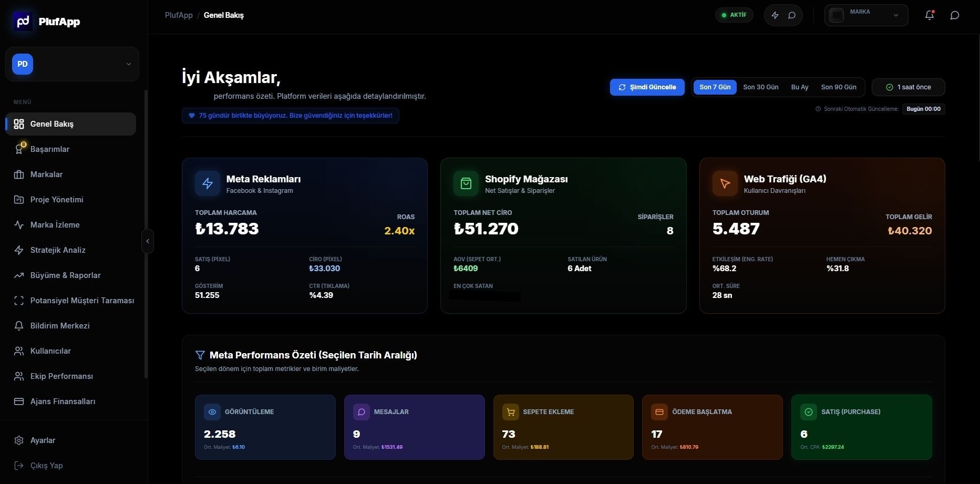Click the Satış (Purchase) checkmark icon
This screenshot has height=484, width=980.
809,412
